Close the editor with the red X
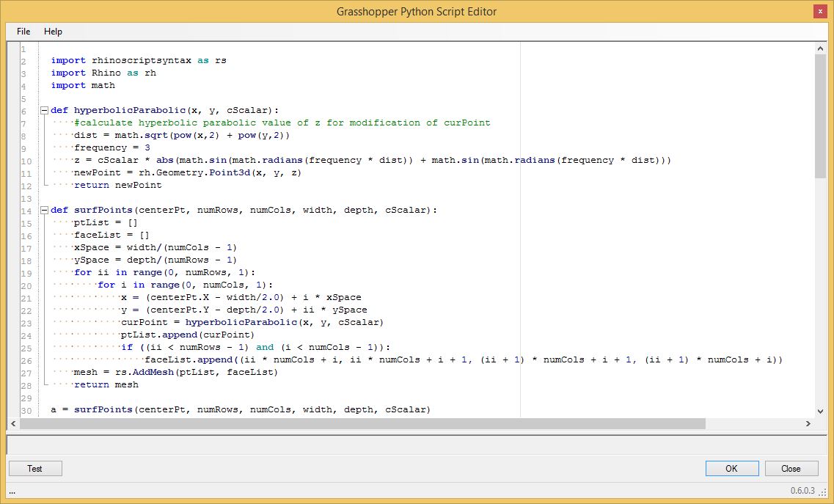Image resolution: width=834 pixels, height=504 pixels. tap(820, 12)
